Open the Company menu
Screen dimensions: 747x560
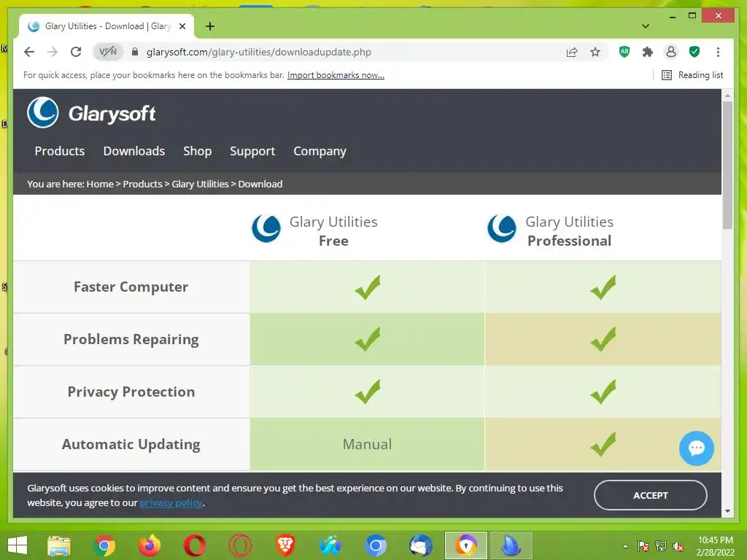320,151
